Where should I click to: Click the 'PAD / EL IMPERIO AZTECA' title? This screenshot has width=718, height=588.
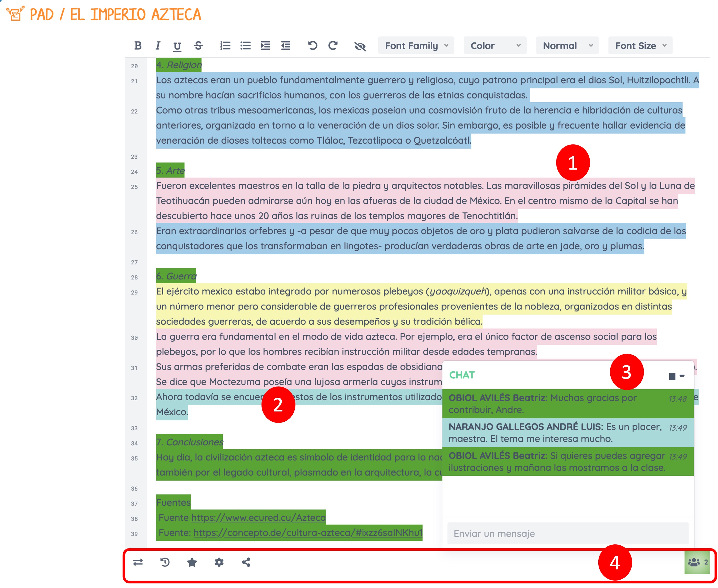(x=116, y=14)
